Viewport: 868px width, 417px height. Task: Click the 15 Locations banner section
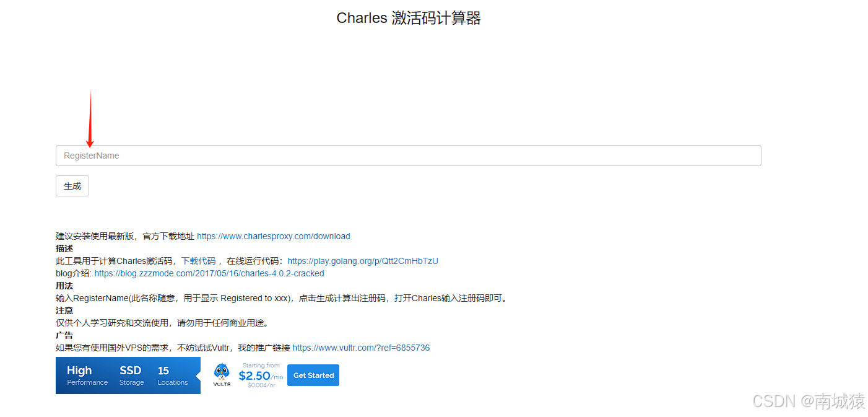173,375
